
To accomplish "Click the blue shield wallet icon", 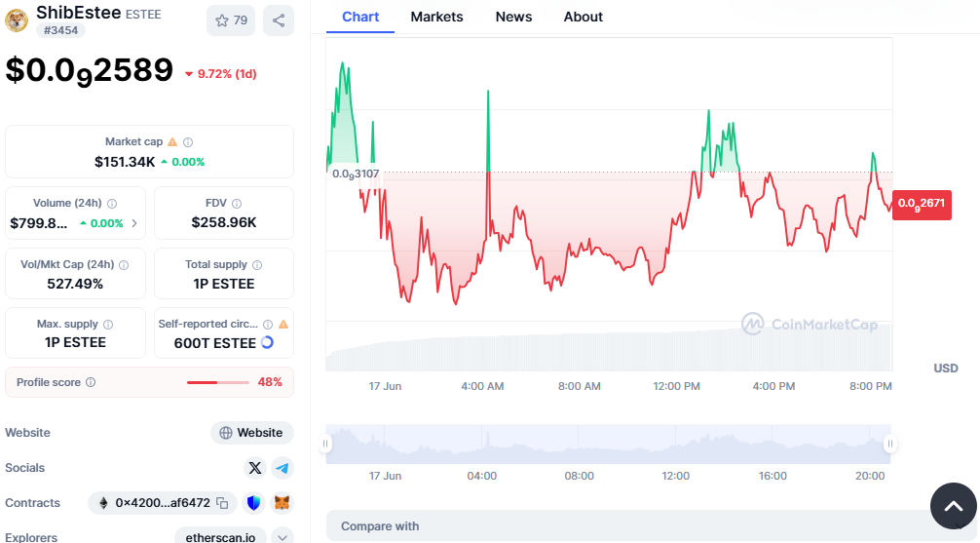I will 253,503.
